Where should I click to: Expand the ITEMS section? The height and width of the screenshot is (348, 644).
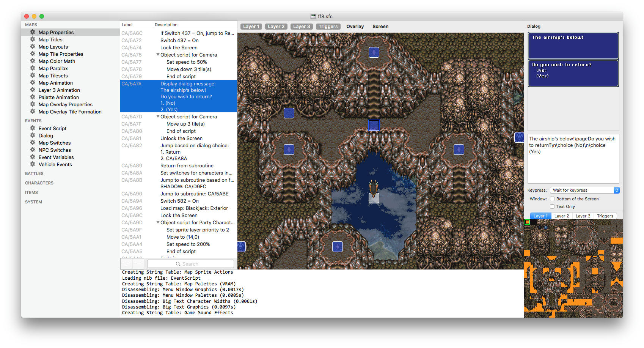[31, 192]
